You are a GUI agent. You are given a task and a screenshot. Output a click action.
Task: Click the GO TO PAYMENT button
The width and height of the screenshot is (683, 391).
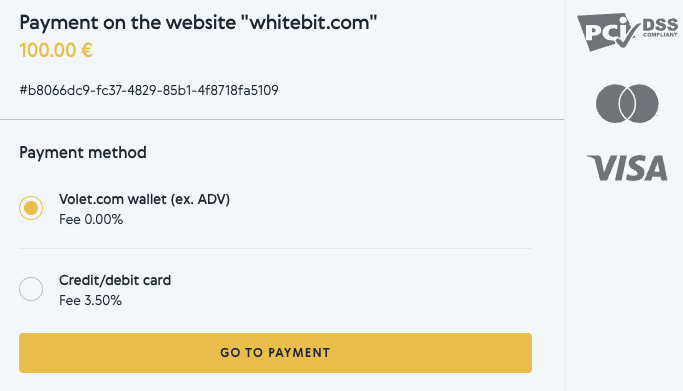click(275, 353)
